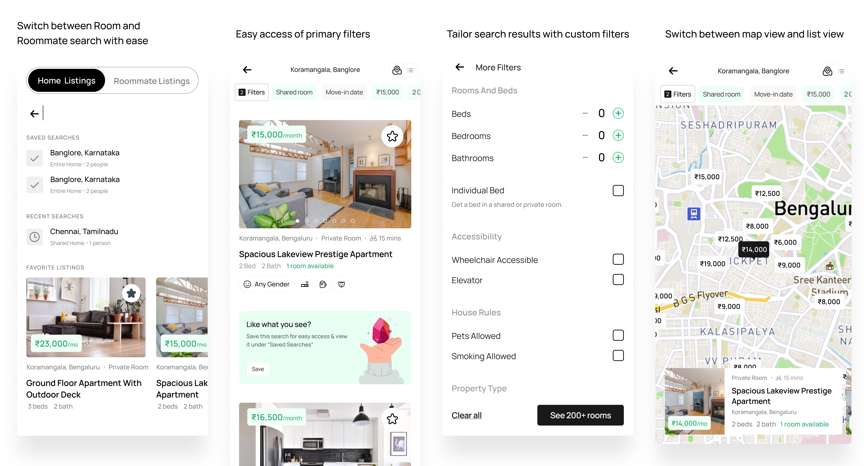868x466 pixels.
Task: Click the pet-friendly icon chip
Action: coord(341,284)
